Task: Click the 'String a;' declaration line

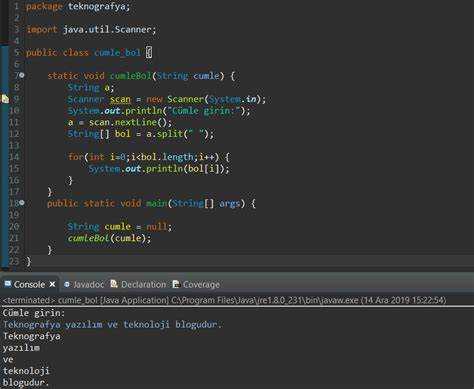Action: click(x=91, y=88)
